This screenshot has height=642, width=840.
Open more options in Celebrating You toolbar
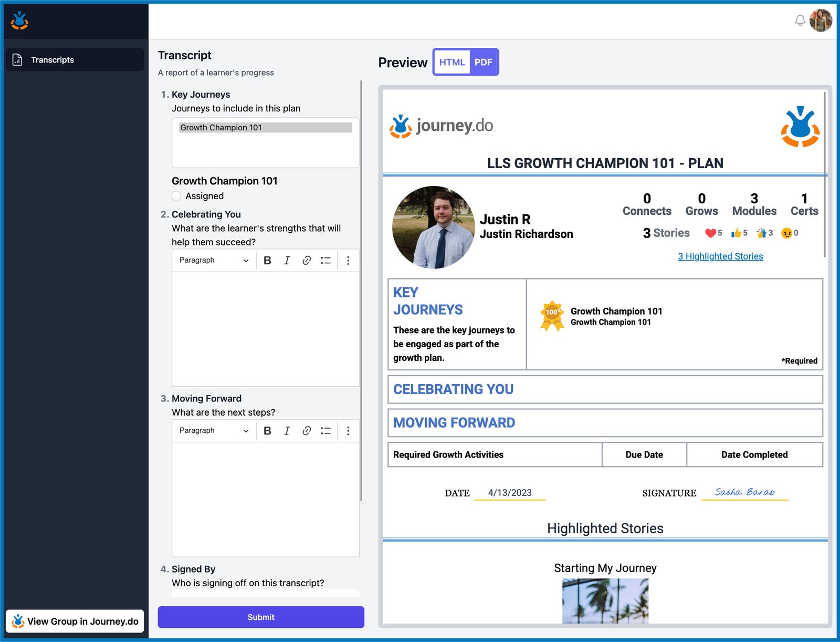(x=348, y=260)
